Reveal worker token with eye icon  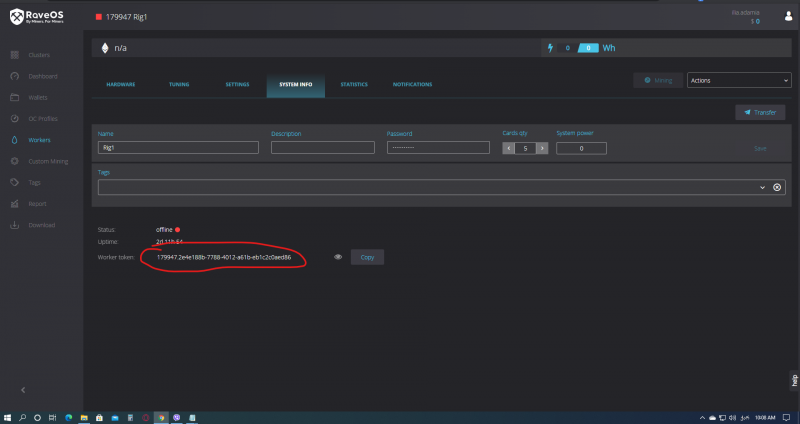(338, 257)
